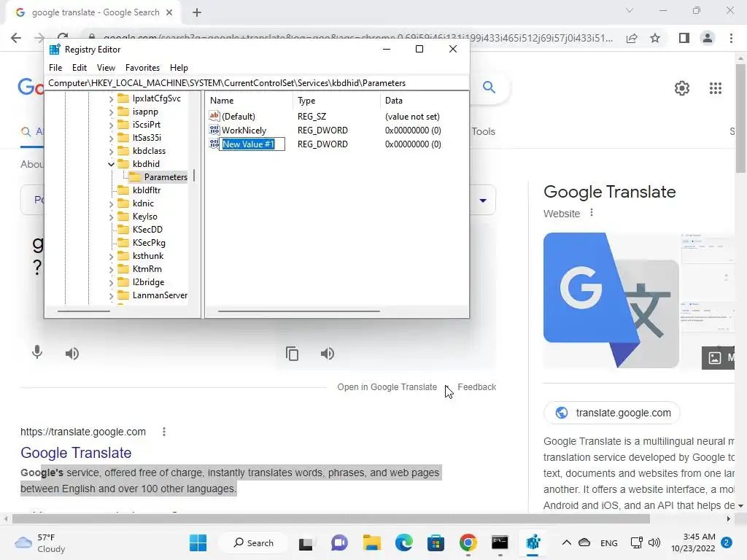
Task: Expand the ItSas35i tree node
Action: (111, 138)
